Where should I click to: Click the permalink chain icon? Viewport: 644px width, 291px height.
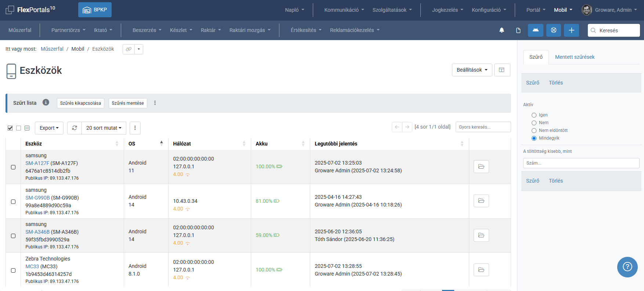[129, 49]
